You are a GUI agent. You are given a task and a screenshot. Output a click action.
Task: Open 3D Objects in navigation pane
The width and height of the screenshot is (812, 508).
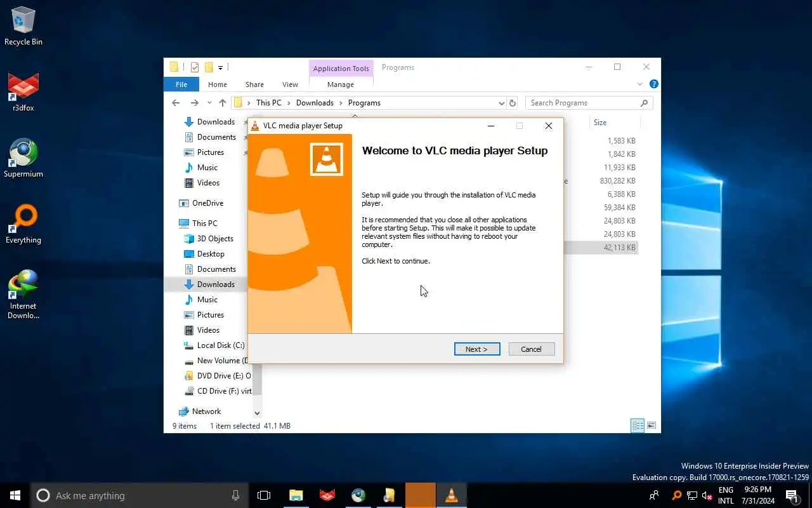pyautogui.click(x=215, y=239)
